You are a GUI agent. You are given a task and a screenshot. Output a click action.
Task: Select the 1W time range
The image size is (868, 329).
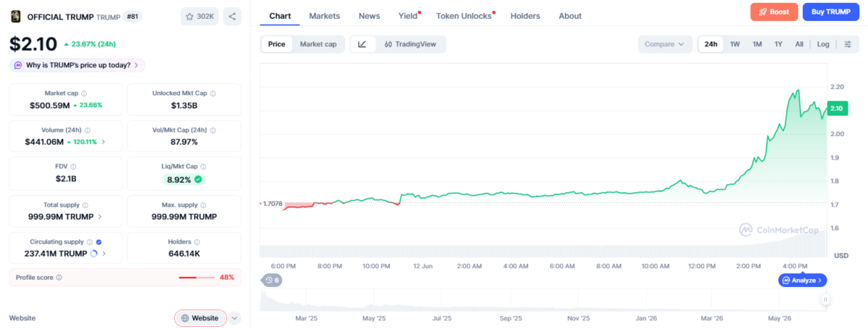pyautogui.click(x=735, y=44)
